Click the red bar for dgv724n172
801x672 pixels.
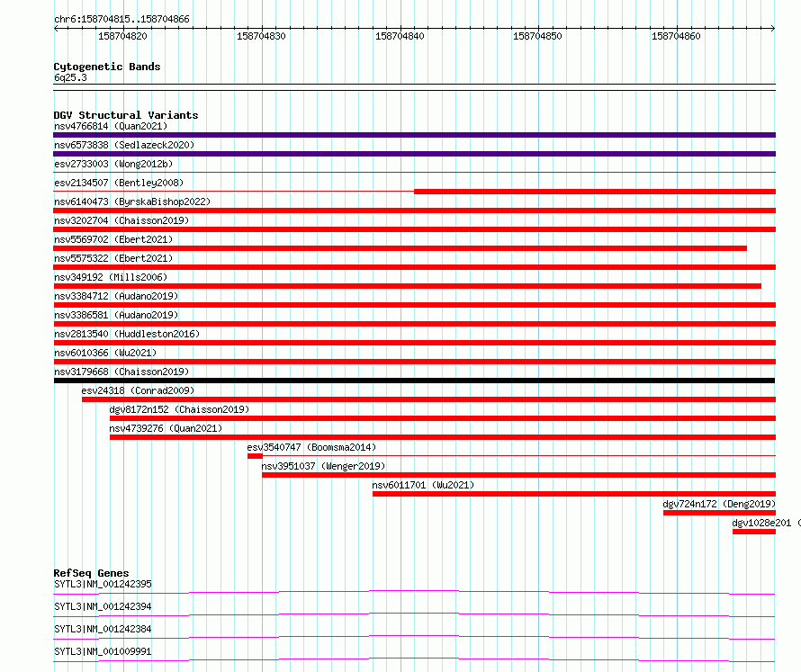(x=720, y=513)
